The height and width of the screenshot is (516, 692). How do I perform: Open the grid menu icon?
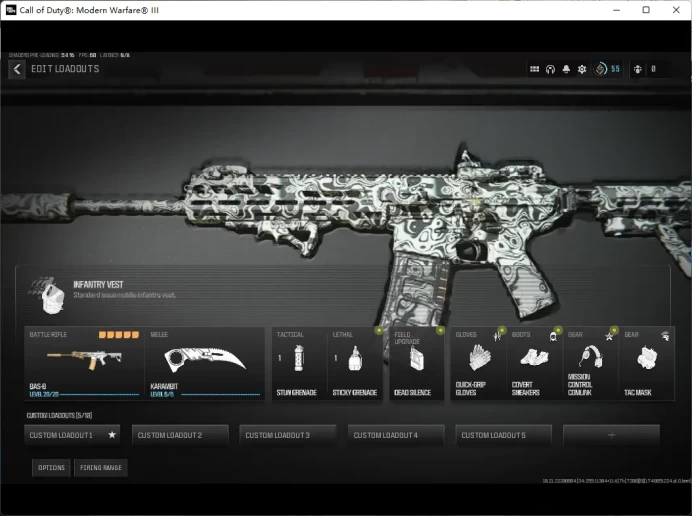(x=534, y=69)
